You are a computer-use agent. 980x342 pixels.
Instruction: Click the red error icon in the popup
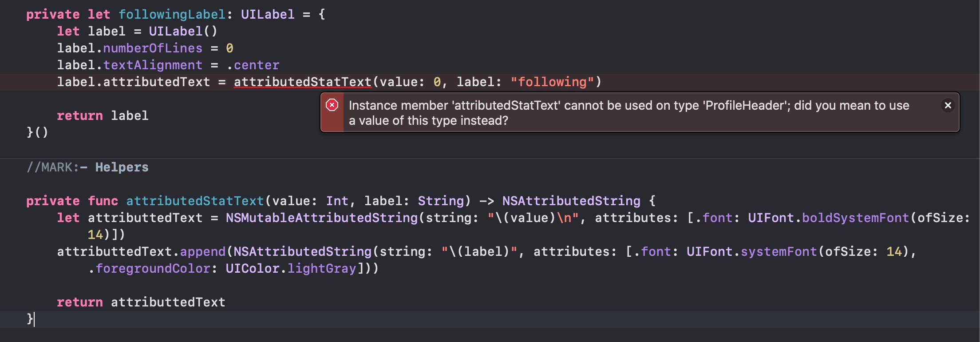point(332,105)
